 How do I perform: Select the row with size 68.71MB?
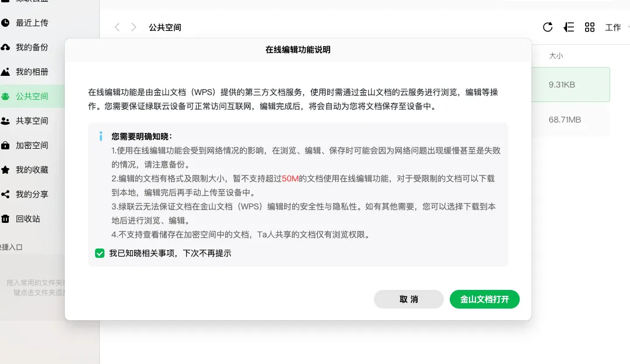(570, 120)
